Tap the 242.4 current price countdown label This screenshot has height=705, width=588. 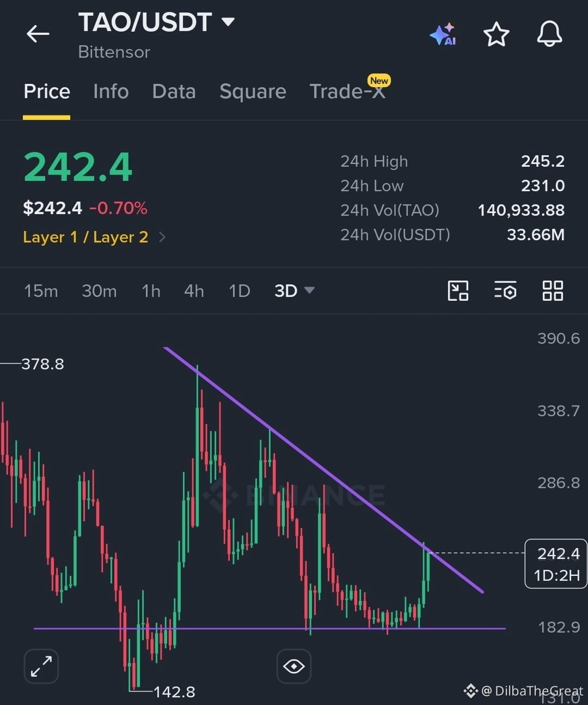tap(556, 564)
